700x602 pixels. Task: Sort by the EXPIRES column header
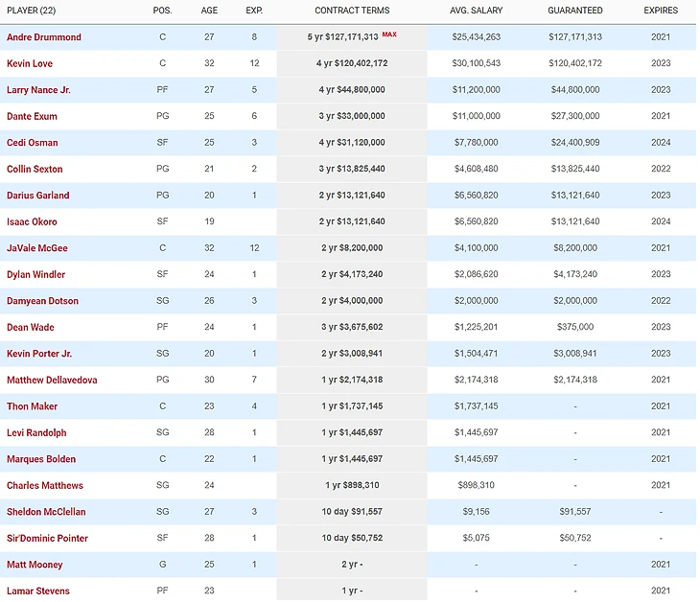(x=661, y=11)
